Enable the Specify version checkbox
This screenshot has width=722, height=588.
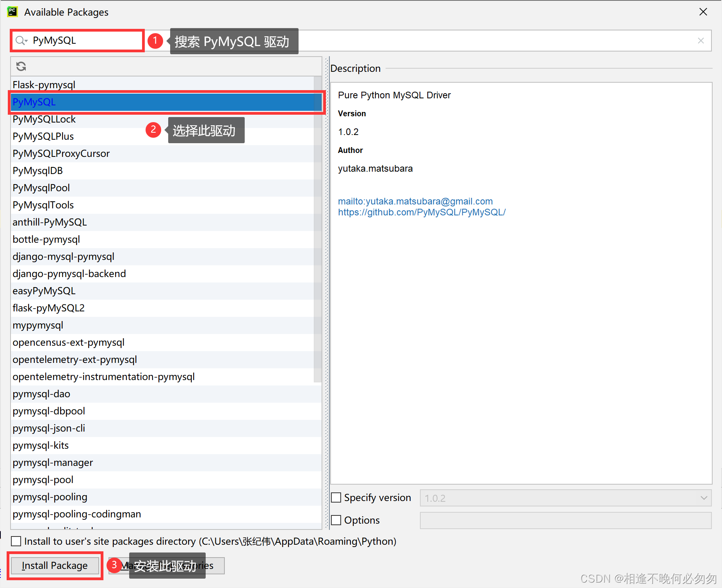pos(336,498)
